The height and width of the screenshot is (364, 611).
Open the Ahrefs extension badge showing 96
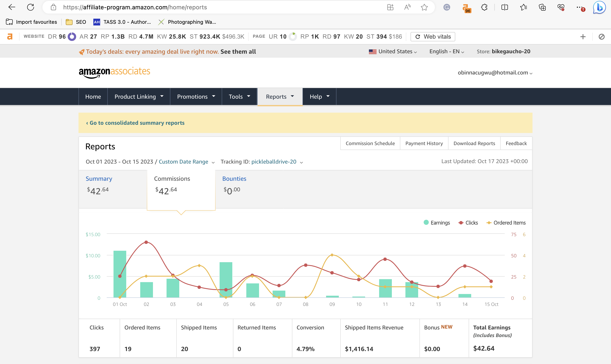click(466, 8)
